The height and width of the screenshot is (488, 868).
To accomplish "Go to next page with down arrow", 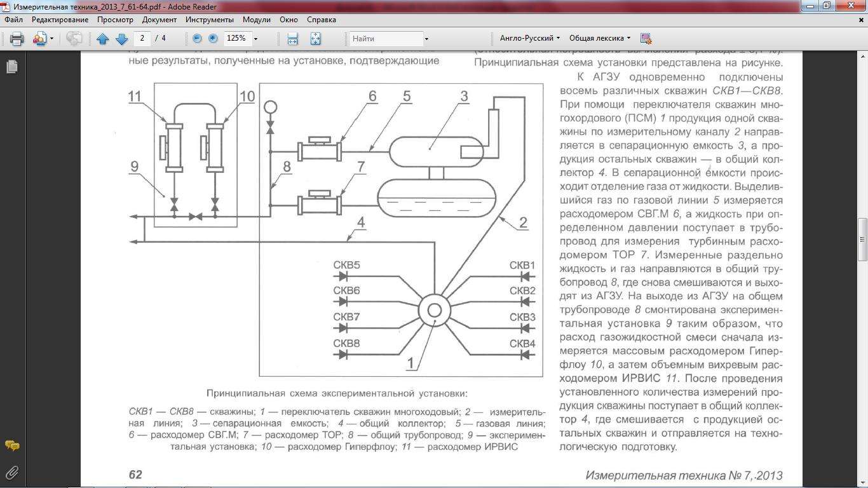I will point(121,39).
